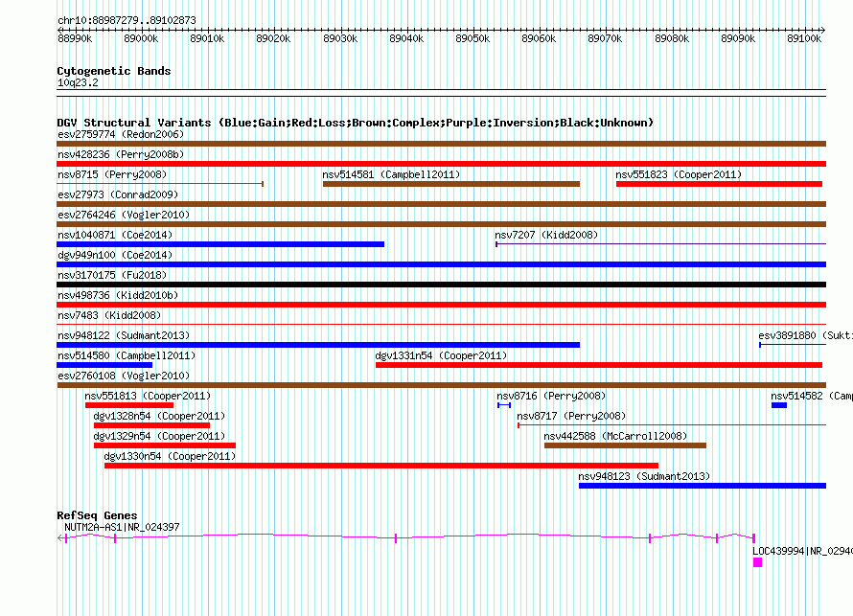Click the nsv3170175 (Fu2018) label

coord(112,275)
